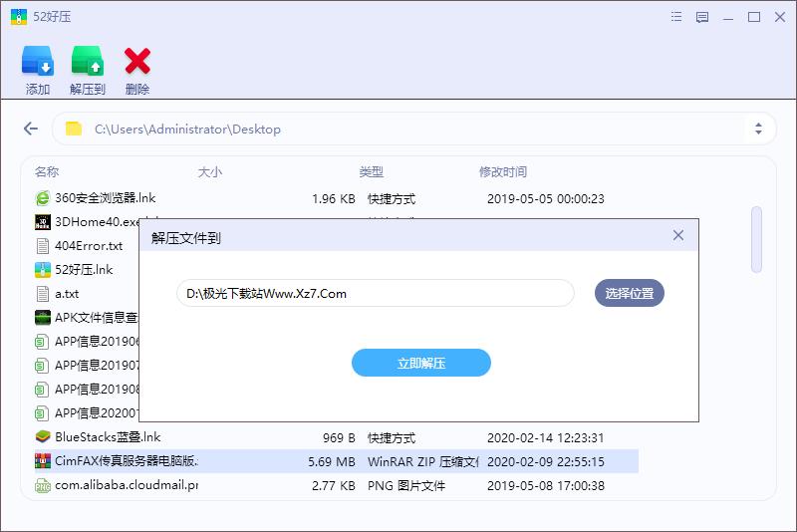797x532 pixels.
Task: Click the 5.69 MB size value
Action: [x=332, y=461]
